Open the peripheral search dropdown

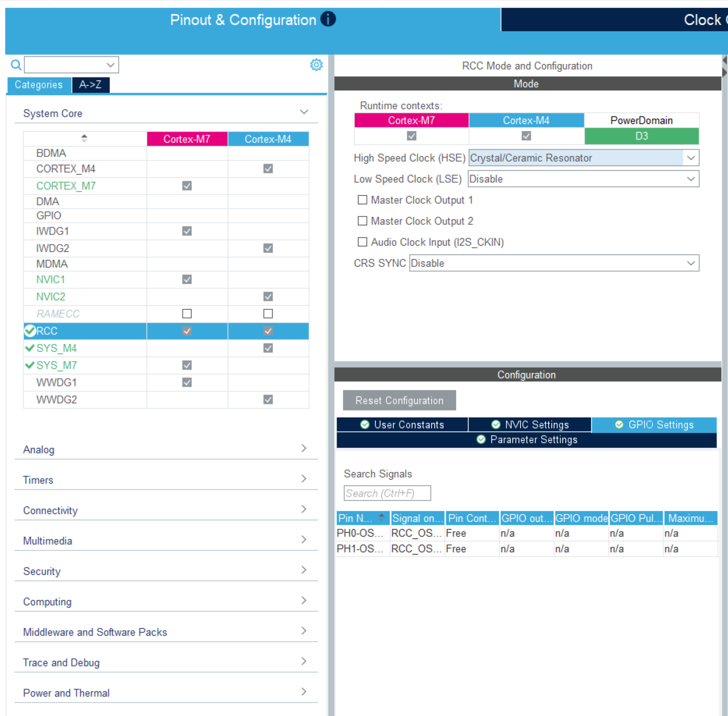tap(110, 65)
